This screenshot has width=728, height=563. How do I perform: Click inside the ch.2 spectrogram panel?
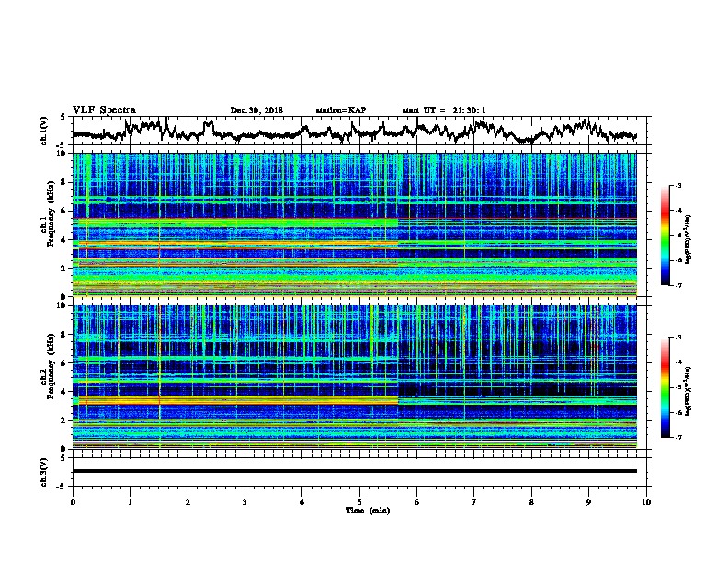(x=355, y=377)
